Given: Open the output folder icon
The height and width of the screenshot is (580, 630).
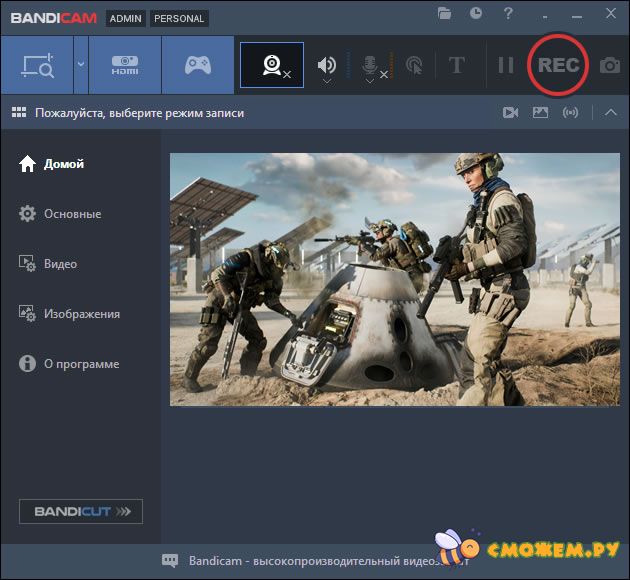Looking at the screenshot, I should click(x=445, y=14).
